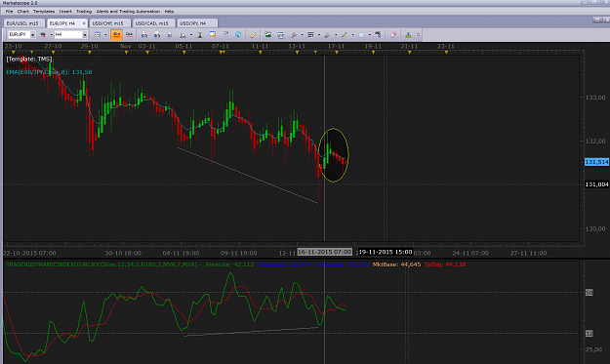
Task: Click the chart note/alert toolbar icon
Action: coord(213,34)
